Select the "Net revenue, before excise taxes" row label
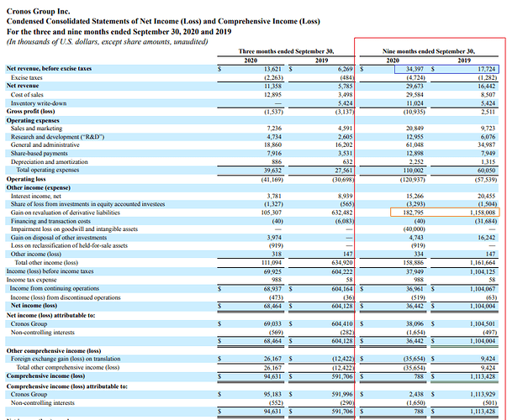Viewport: 507px width, 420px height. (x=49, y=69)
